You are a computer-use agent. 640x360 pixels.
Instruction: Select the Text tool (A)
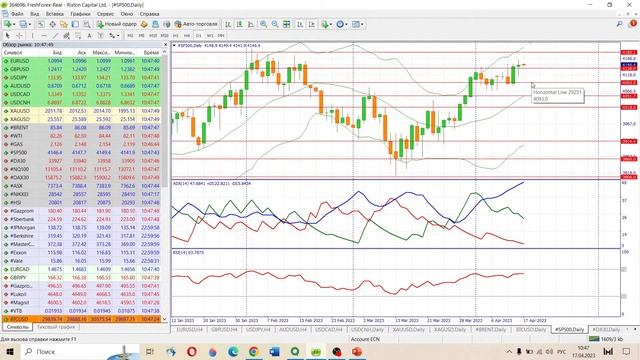click(x=89, y=36)
